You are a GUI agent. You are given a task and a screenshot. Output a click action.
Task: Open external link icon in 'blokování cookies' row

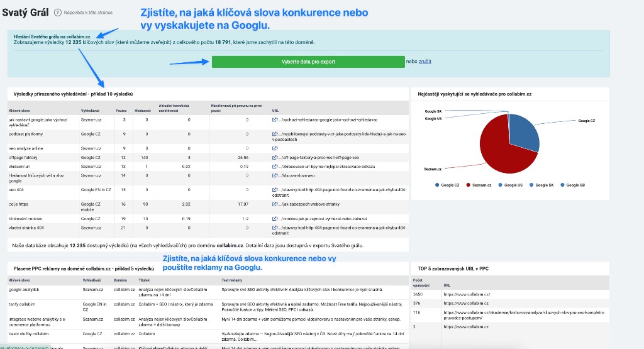click(x=274, y=219)
